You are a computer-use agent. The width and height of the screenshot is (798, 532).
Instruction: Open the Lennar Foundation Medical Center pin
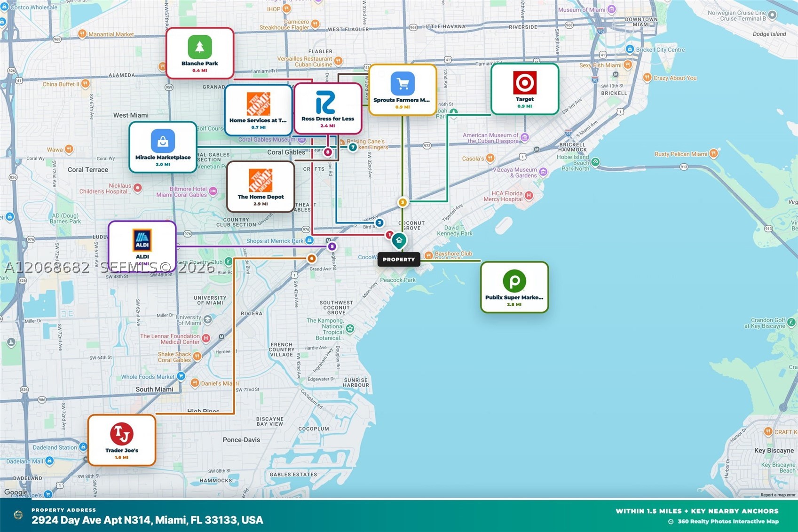tap(205, 338)
